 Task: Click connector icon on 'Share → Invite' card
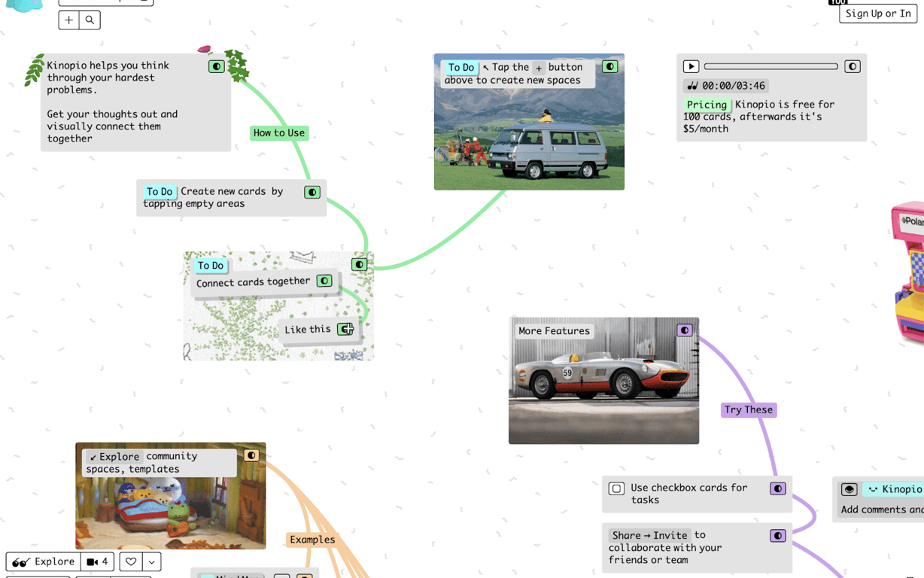coord(778,536)
